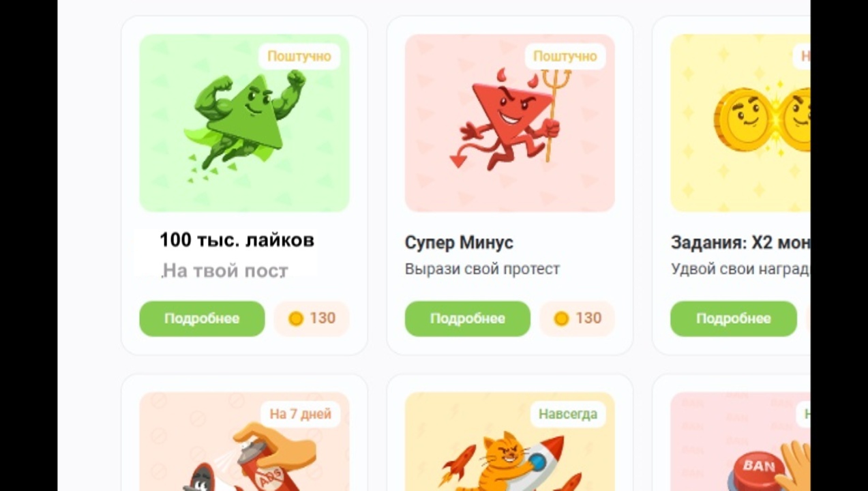This screenshot has height=491, width=868.
Task: Click the 130 price on лайков card
Action: click(323, 318)
